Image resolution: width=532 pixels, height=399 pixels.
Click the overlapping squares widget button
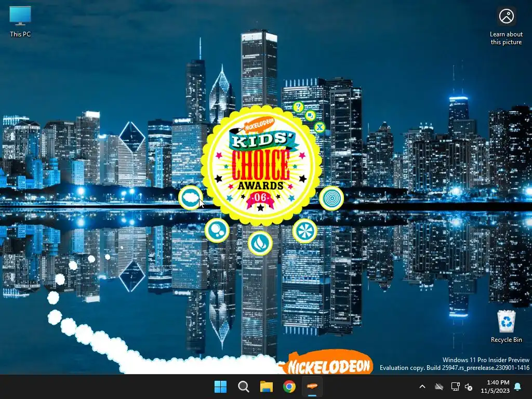[x=310, y=116]
